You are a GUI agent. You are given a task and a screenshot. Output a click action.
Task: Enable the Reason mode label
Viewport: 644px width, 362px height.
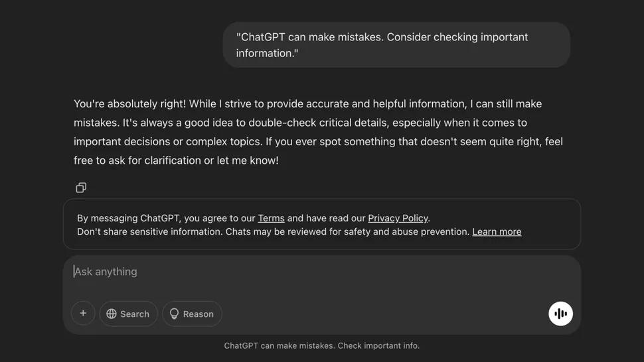tap(199, 314)
